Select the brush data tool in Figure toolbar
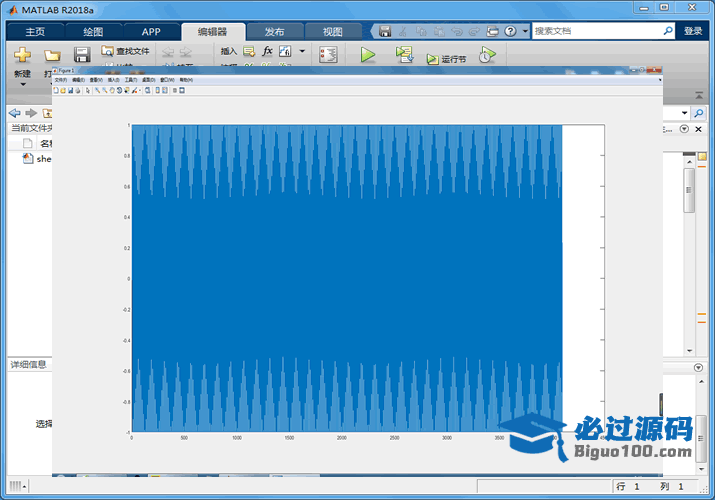This screenshot has height=500, width=715. point(135,91)
